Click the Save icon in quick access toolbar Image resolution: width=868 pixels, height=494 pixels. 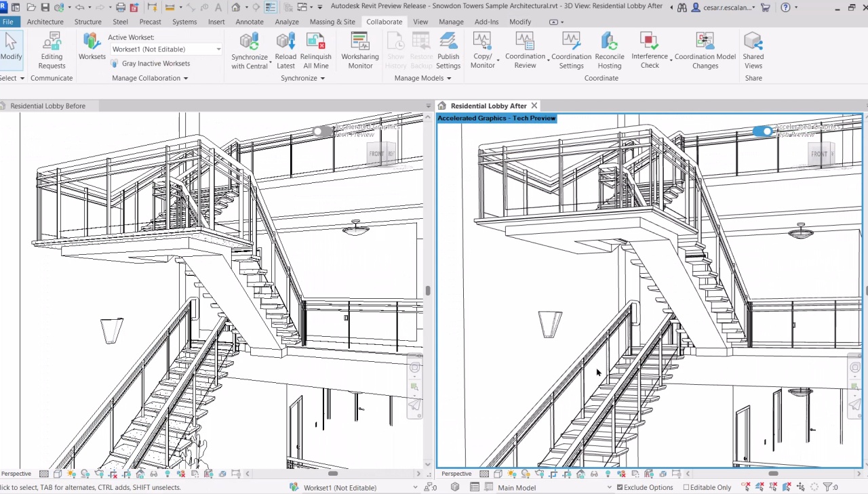(45, 7)
